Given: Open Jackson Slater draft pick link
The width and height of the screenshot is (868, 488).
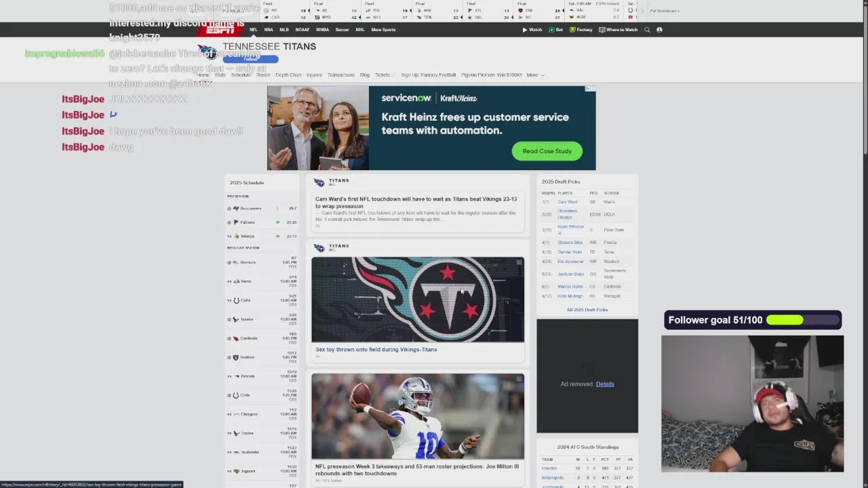Looking at the screenshot, I should coord(571,274).
